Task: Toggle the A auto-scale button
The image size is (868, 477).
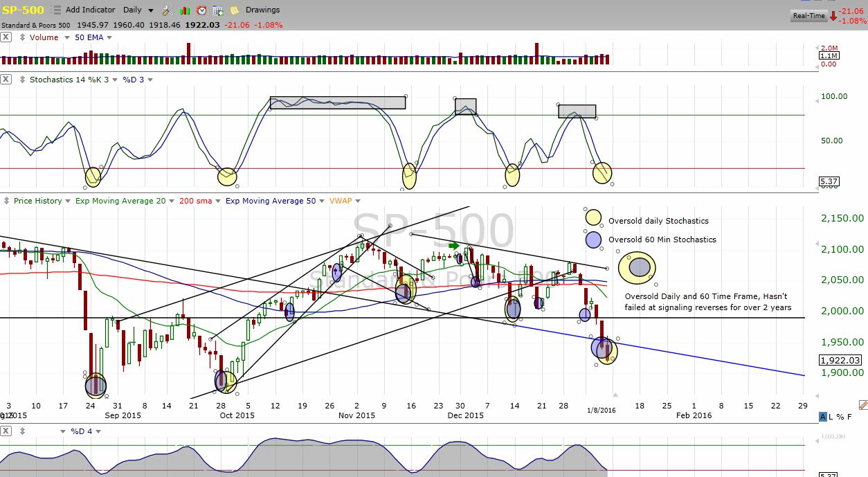Action: pyautogui.click(x=822, y=417)
